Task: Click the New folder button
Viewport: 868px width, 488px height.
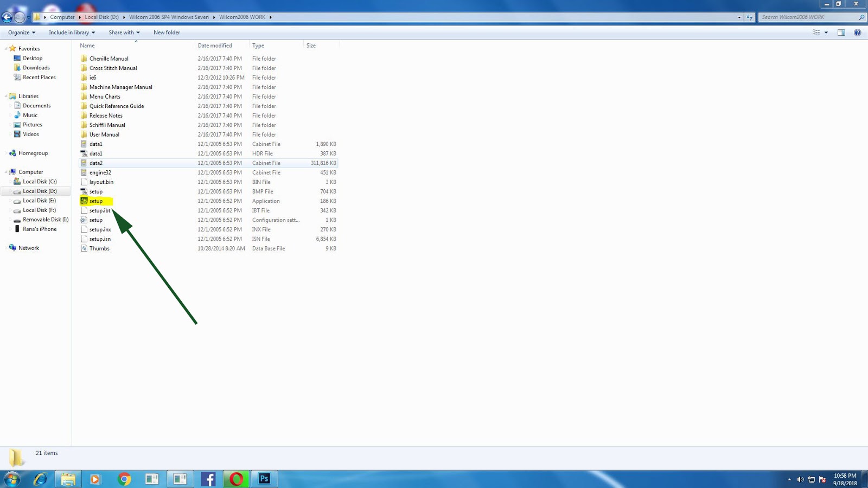Action: click(x=167, y=33)
